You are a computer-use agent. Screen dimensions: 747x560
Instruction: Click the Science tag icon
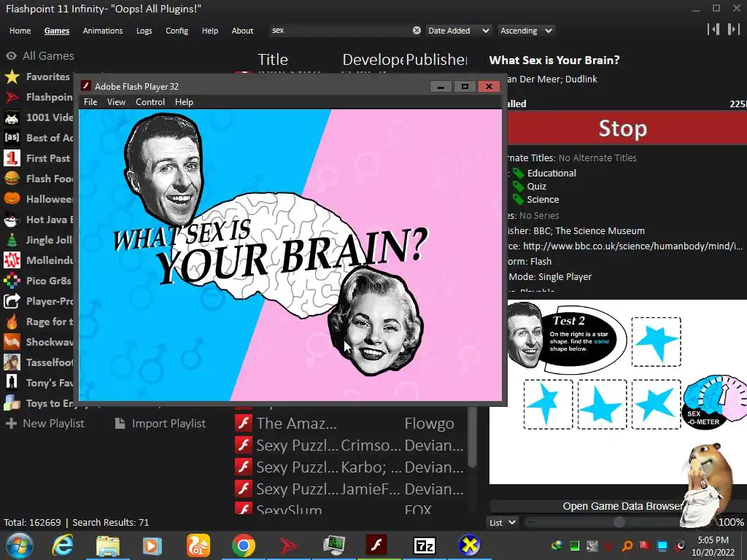pyautogui.click(x=519, y=200)
